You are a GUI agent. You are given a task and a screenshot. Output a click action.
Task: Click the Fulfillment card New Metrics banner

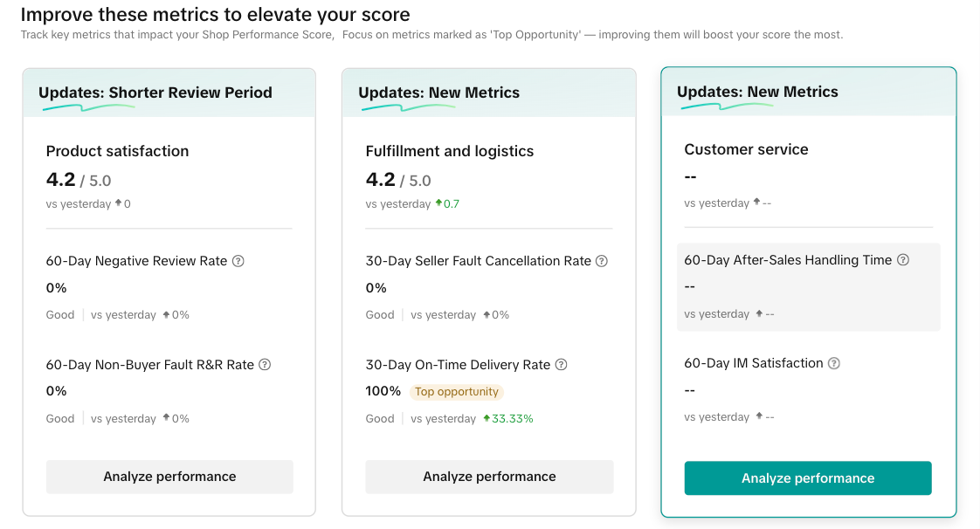coord(438,93)
